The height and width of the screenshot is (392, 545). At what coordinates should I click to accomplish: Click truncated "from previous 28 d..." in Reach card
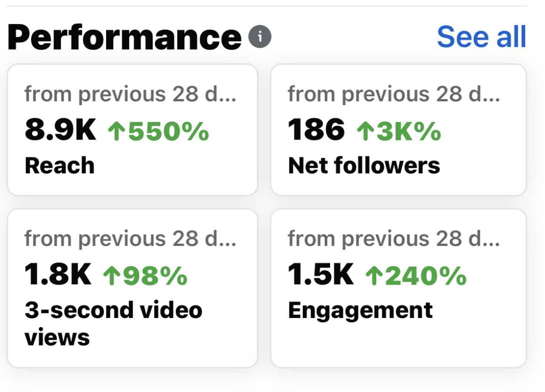[x=131, y=94]
